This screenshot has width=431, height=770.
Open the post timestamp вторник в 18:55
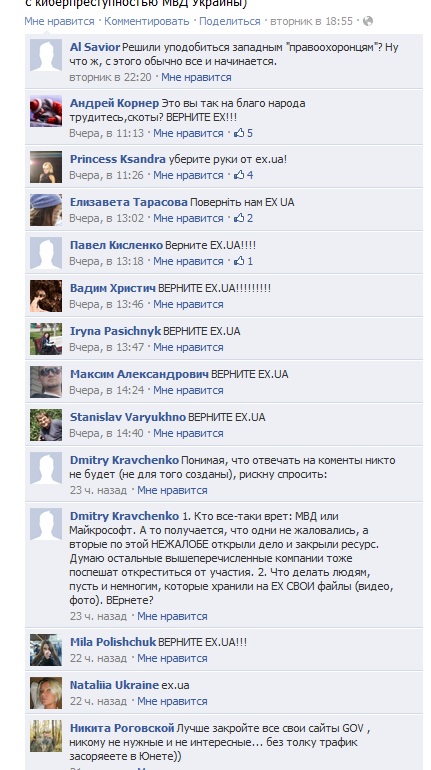[312, 21]
